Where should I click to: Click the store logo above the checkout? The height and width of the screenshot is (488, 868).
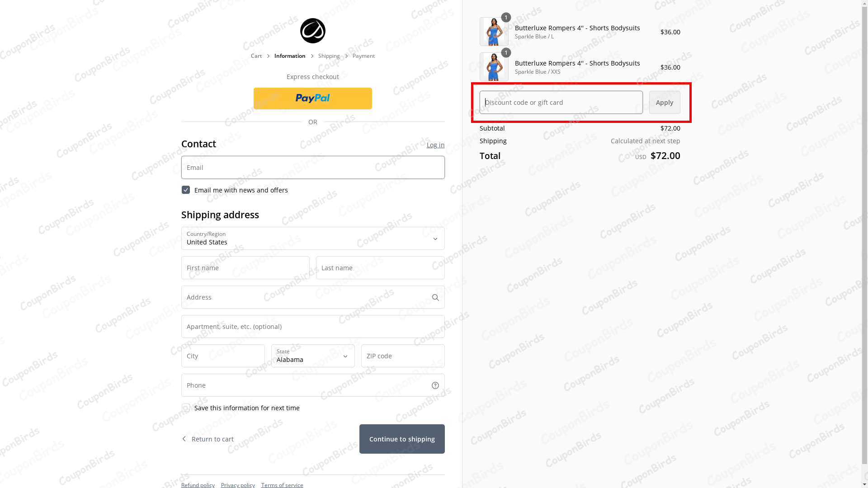[x=312, y=31]
